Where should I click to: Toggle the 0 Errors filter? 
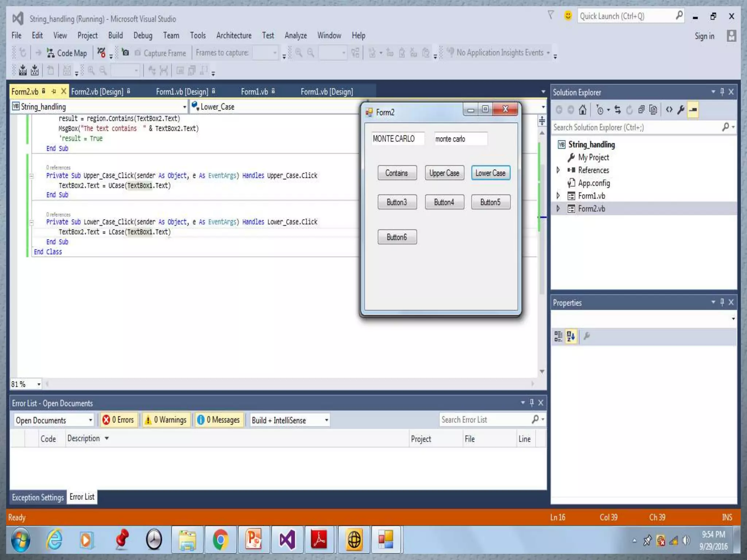tap(119, 420)
